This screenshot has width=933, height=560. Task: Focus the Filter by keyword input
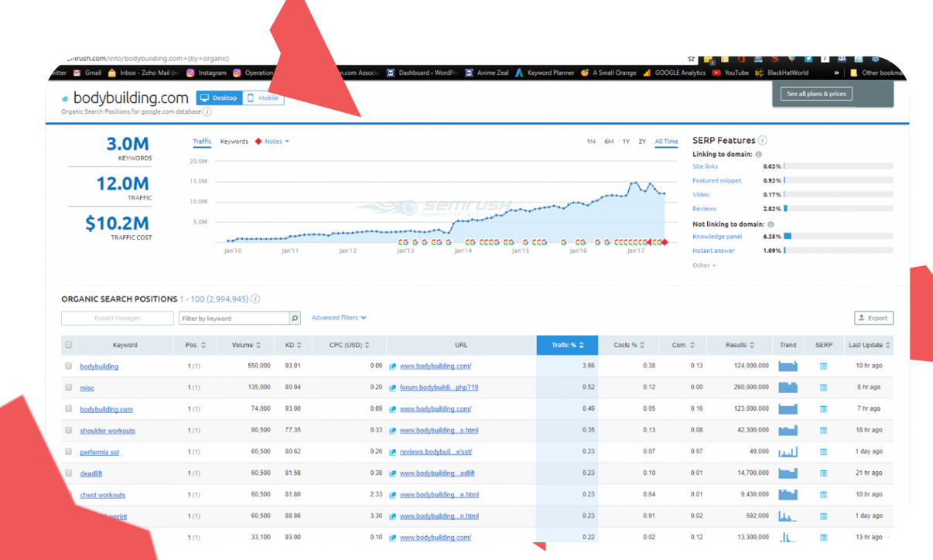234,318
